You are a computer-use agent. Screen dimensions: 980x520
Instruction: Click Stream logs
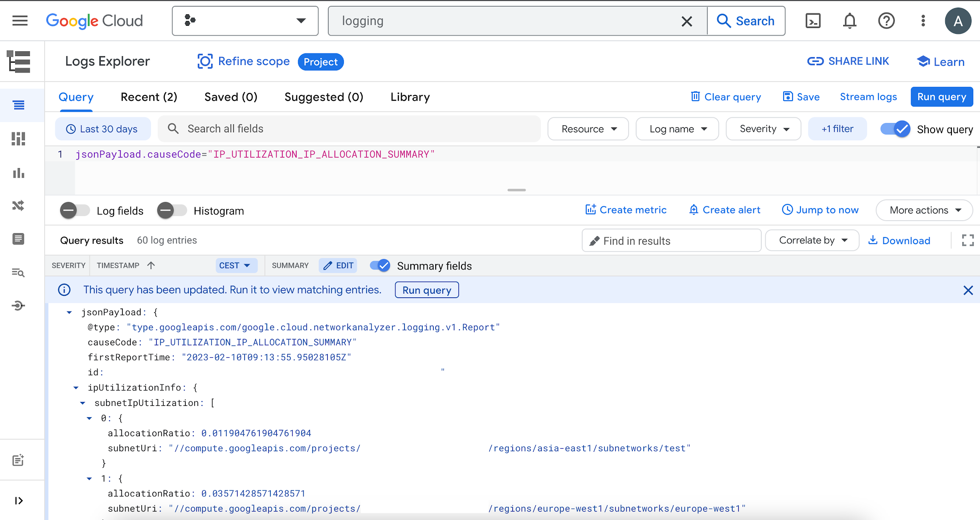click(868, 97)
